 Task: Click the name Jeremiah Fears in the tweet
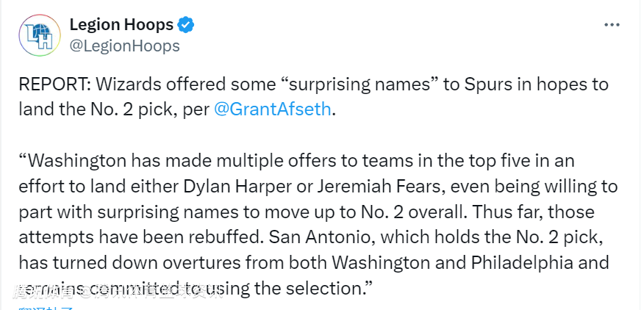pyautogui.click(x=368, y=187)
